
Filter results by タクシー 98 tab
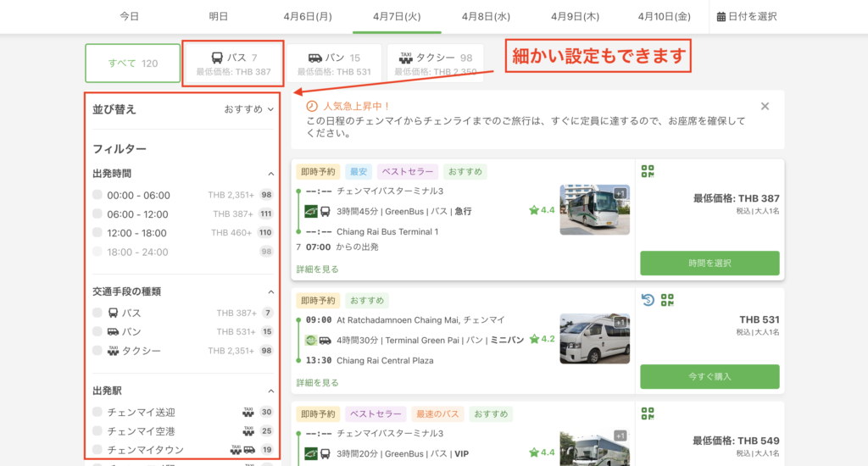coord(435,63)
